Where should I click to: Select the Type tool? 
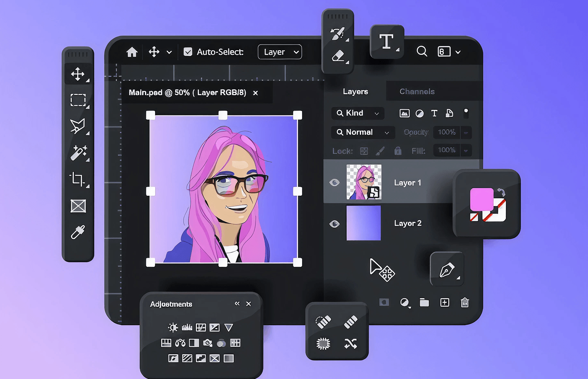click(386, 42)
